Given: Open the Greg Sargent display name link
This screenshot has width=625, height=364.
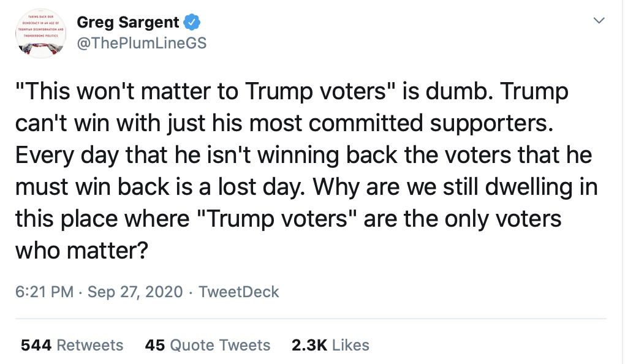Looking at the screenshot, I should [128, 23].
